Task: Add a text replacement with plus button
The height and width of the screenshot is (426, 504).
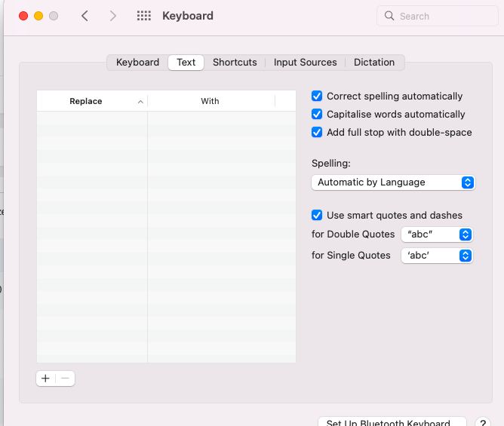Action: [x=45, y=378]
